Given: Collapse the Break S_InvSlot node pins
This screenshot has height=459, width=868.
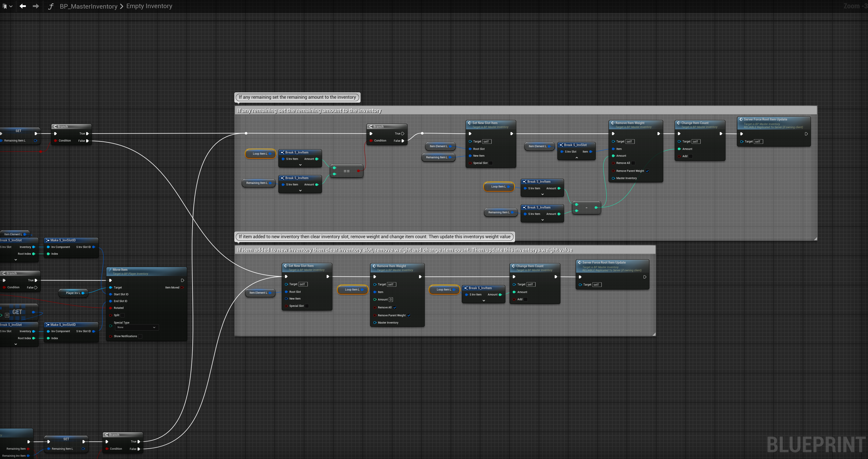Looking at the screenshot, I should [x=577, y=158].
